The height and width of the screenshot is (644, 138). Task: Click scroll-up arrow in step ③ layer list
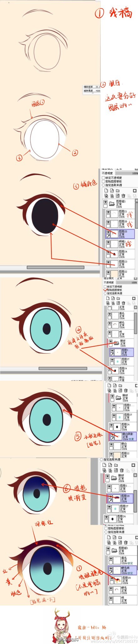click(x=136, y=200)
